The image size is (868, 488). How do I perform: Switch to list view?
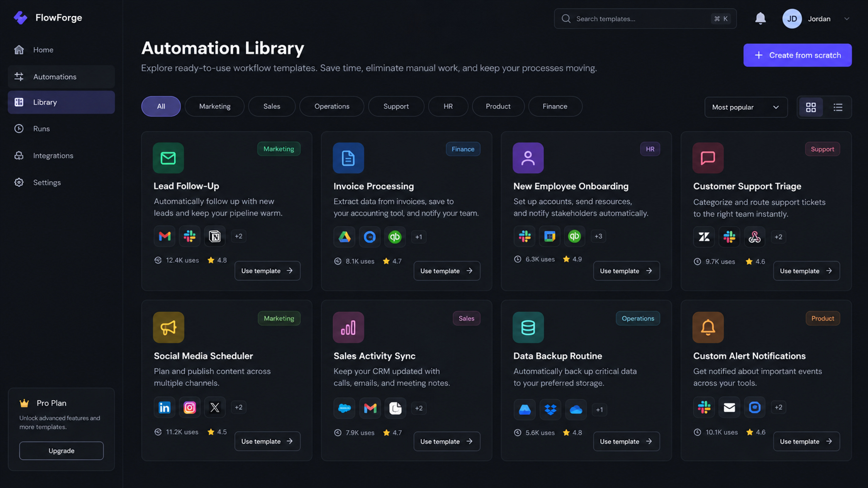pyautogui.click(x=838, y=107)
